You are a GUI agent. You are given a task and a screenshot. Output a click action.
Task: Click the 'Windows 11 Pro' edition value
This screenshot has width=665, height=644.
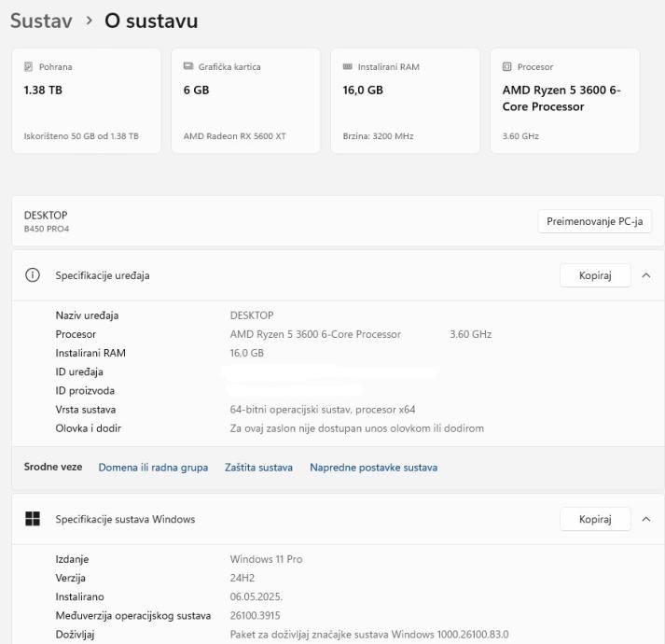(x=267, y=559)
